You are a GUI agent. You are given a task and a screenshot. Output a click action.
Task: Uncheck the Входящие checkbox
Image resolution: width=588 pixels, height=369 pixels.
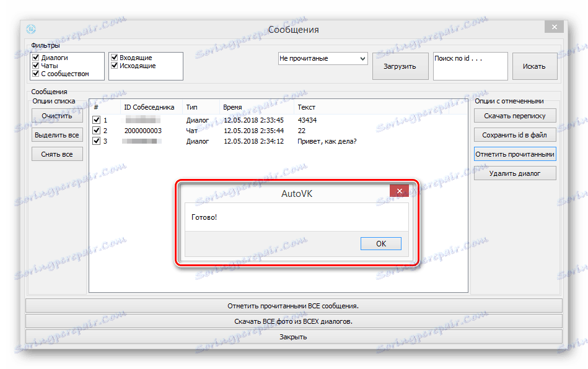pyautogui.click(x=115, y=58)
